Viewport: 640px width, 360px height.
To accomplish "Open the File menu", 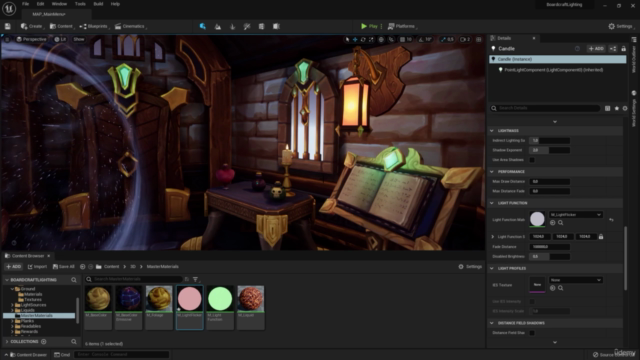I will pyautogui.click(x=25, y=4).
